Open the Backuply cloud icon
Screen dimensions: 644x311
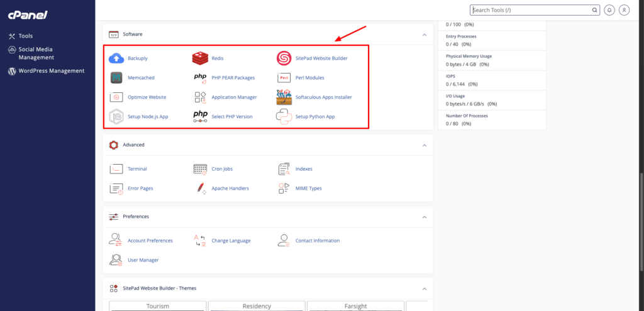(x=116, y=58)
